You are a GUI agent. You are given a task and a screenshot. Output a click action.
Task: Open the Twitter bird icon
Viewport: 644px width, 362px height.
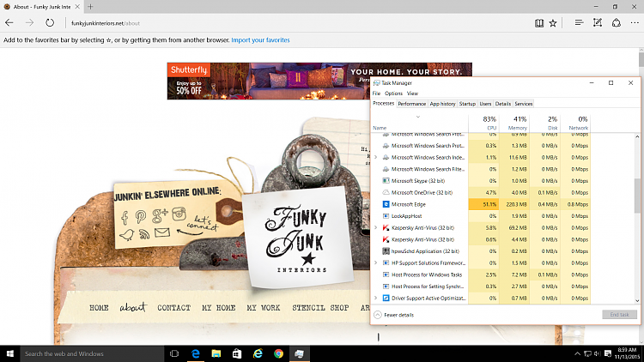point(127,233)
